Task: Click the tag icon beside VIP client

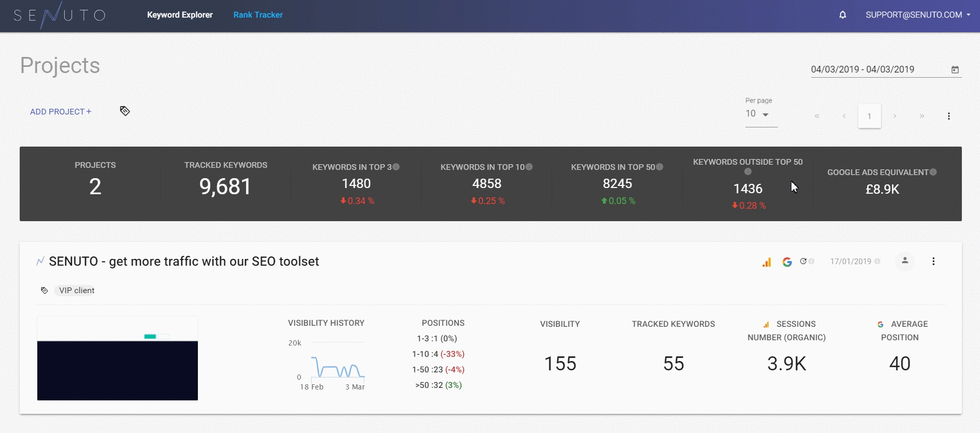Action: click(45, 291)
